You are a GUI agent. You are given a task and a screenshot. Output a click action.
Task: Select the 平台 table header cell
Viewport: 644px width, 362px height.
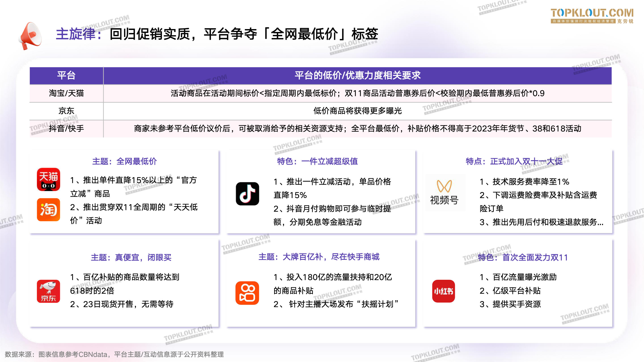point(66,76)
